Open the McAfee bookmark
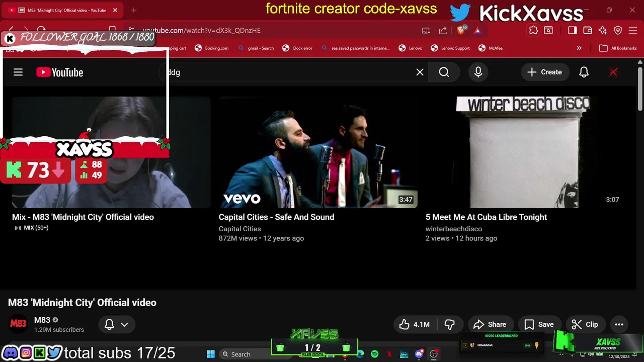Image resolution: width=644 pixels, height=362 pixels. coord(491,48)
